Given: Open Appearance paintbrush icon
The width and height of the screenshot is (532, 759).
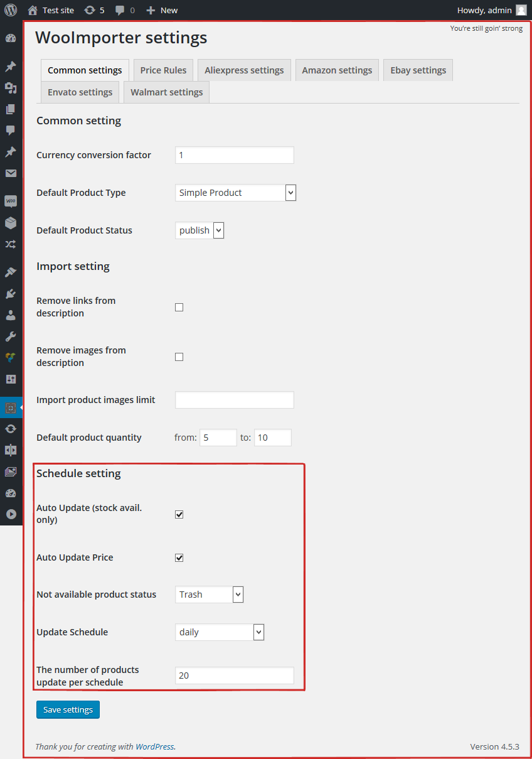Looking at the screenshot, I should tap(11, 272).
